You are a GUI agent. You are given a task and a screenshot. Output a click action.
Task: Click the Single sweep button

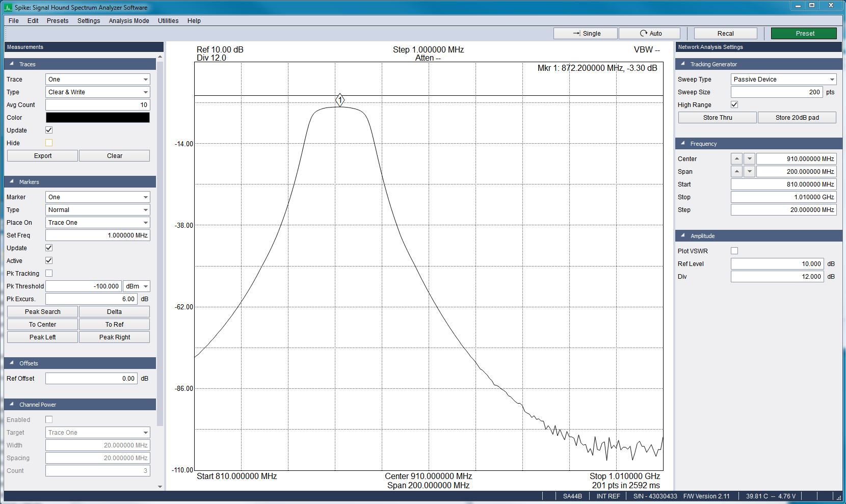pos(586,34)
